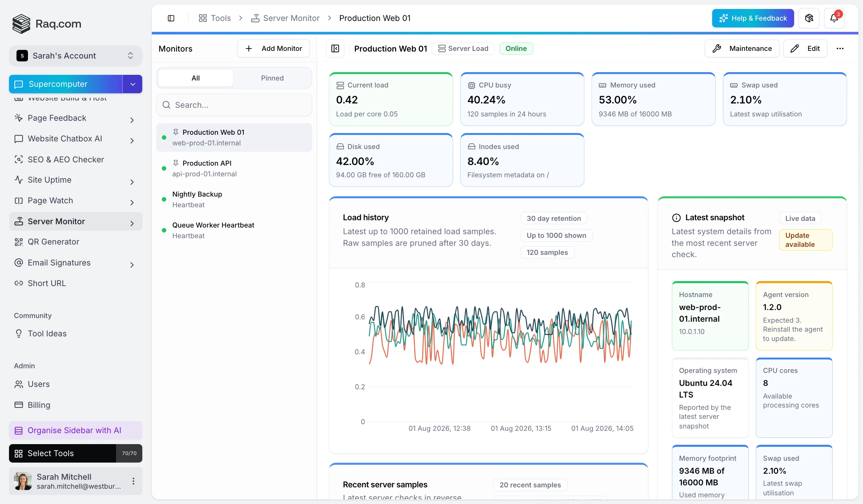Click the Server Load type badge

[x=463, y=49]
